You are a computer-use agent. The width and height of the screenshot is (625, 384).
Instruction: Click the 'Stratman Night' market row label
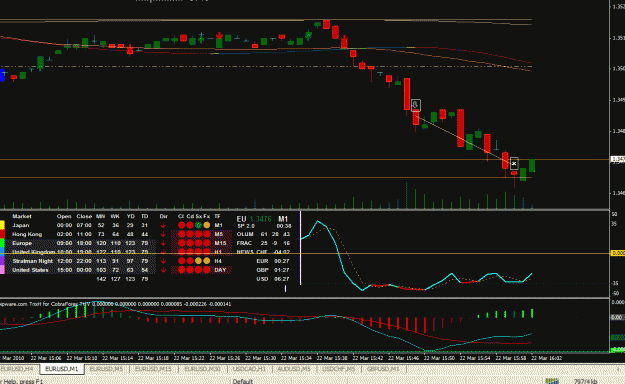tap(32, 261)
